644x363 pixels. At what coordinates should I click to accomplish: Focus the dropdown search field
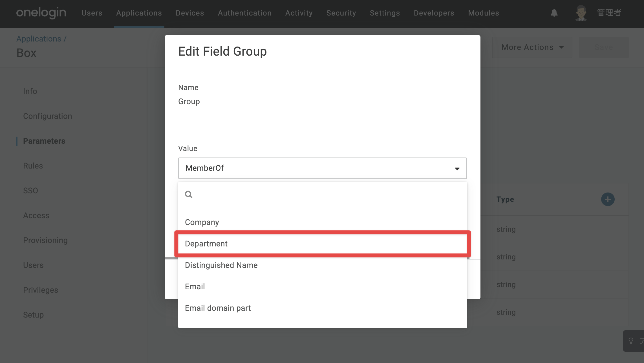(x=322, y=194)
